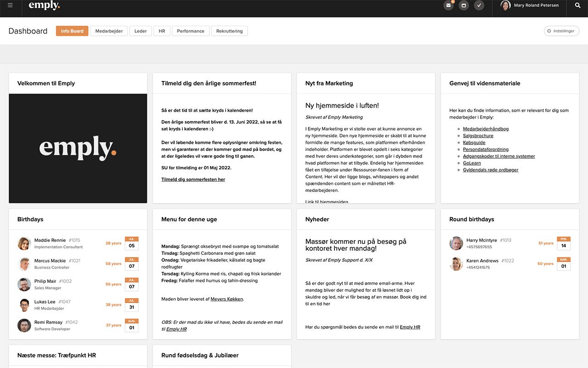
Task: Click phone number +4575697655
Action: (479, 247)
